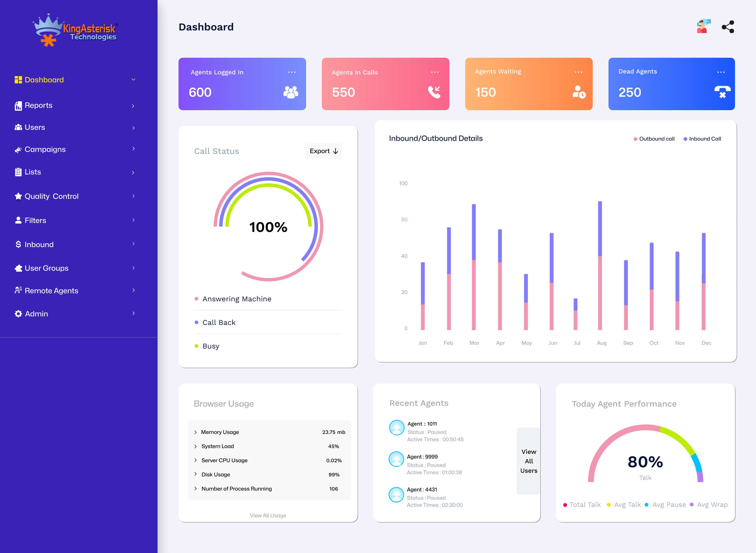Click the Agents In Calls phone icon
The height and width of the screenshot is (553, 756).
(434, 92)
